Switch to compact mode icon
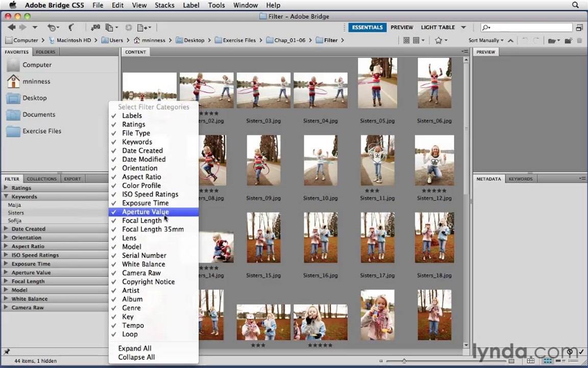This screenshot has height=368, width=588. click(579, 28)
